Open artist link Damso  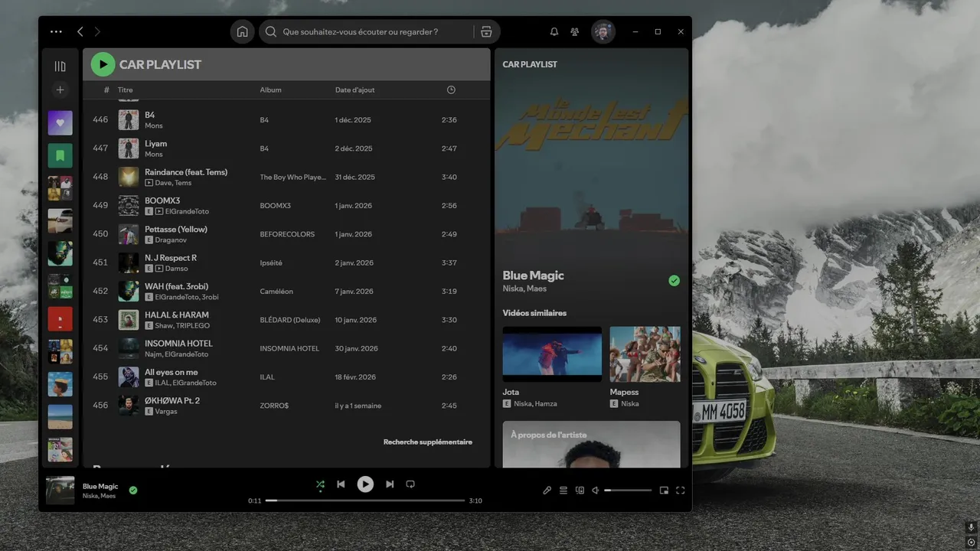click(176, 269)
